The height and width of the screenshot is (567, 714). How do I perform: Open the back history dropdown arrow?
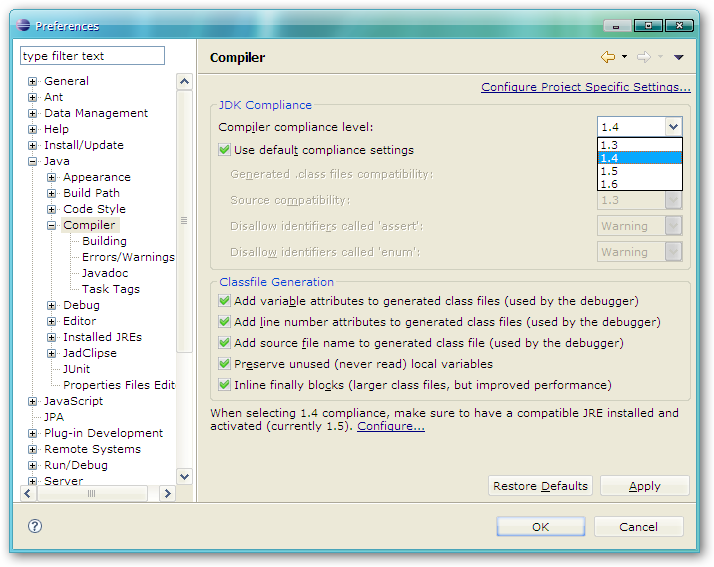624,57
